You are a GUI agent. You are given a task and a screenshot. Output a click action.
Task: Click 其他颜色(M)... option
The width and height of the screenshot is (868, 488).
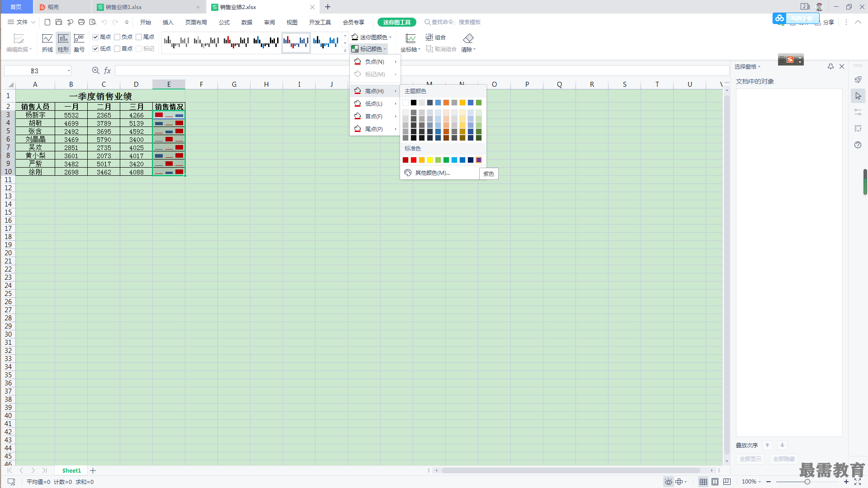click(432, 173)
